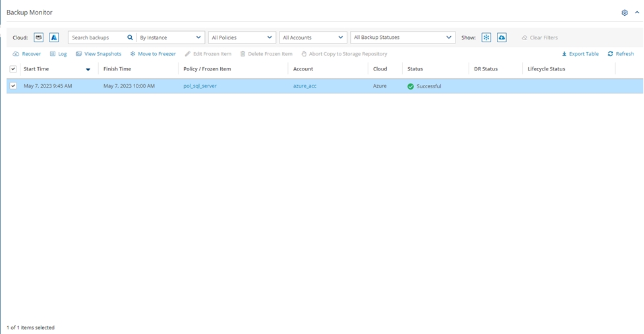Open the pol_sql_server policy link
The width and height of the screenshot is (644, 334).
click(x=200, y=86)
